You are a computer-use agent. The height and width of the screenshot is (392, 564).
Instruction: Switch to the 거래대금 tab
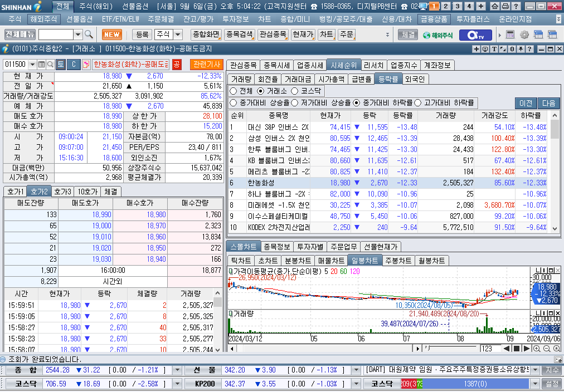298,79
